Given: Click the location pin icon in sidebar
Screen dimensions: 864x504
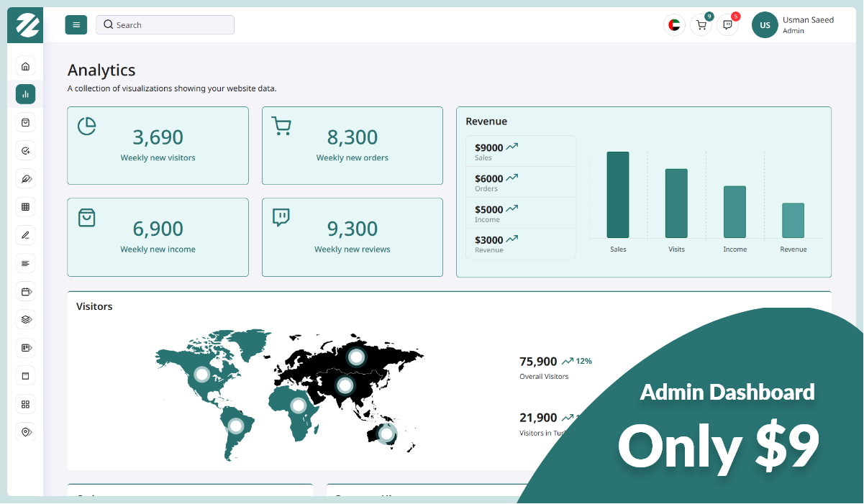Looking at the screenshot, I should point(25,431).
